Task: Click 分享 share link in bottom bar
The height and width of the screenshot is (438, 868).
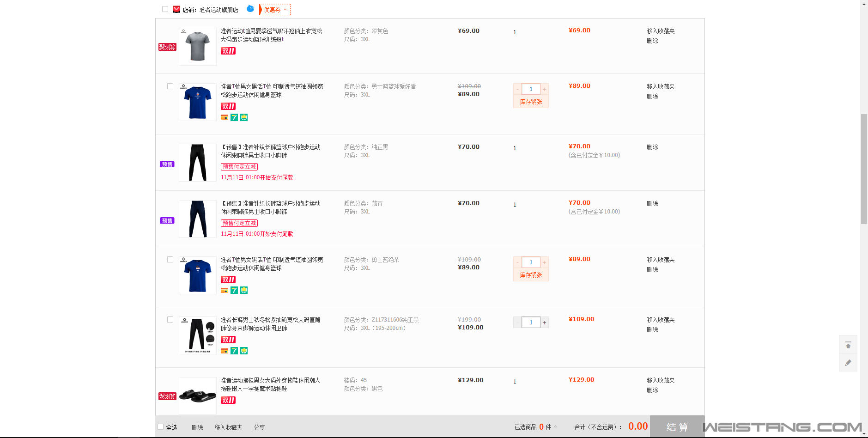Action: 259,427
